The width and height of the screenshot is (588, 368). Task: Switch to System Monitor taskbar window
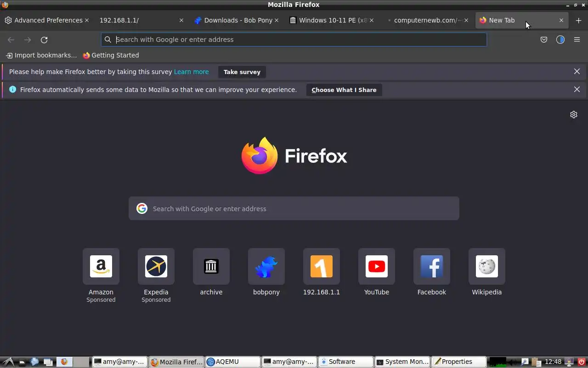point(402,362)
